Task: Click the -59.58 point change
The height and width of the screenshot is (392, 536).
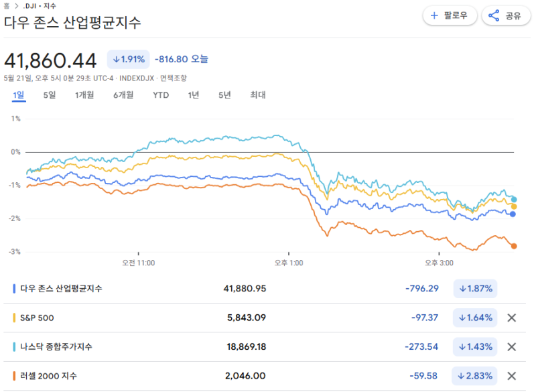Action: pos(423,376)
